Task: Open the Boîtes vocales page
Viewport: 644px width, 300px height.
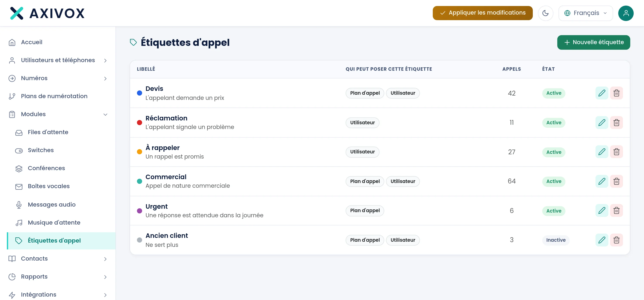Action: pyautogui.click(x=49, y=186)
